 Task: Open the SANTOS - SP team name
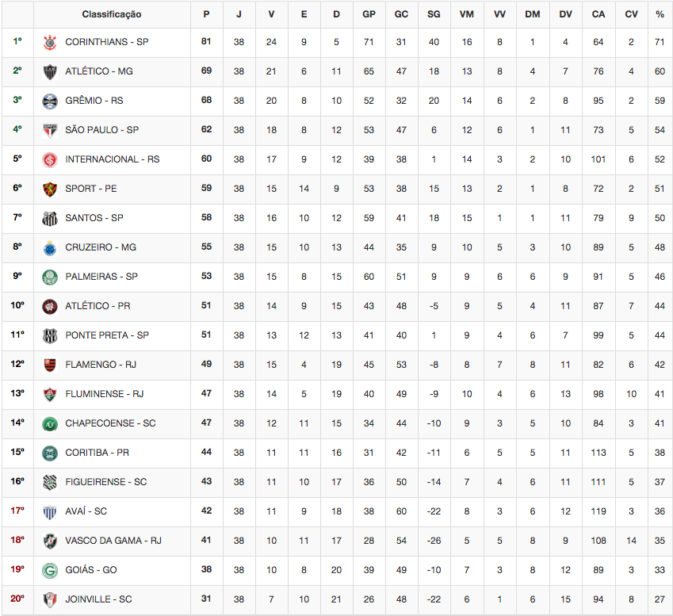tap(94, 218)
